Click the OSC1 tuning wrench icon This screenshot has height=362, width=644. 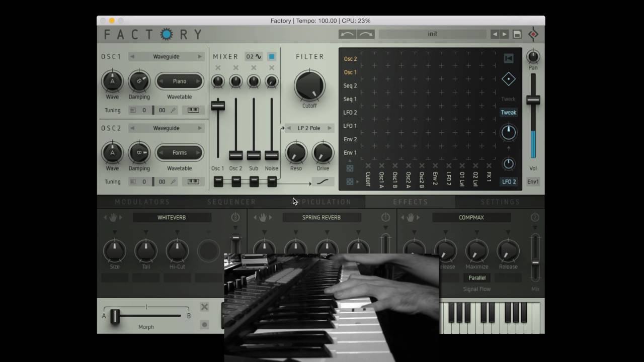pos(174,110)
